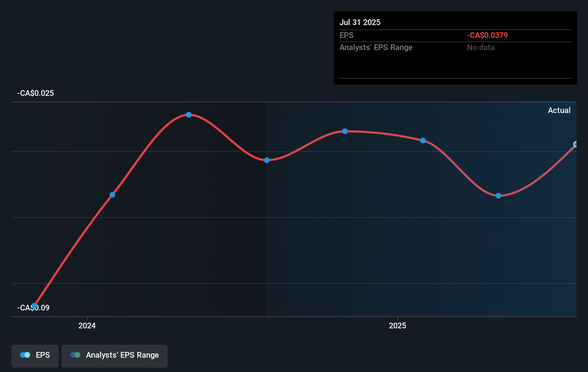Viewport: 588px width, 372px height.
Task: Click the No data value in tooltip
Action: 481,47
